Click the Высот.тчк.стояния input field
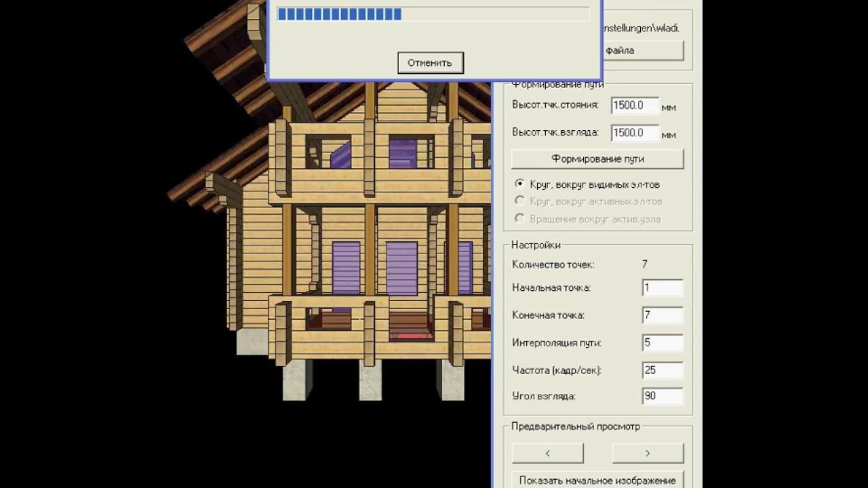Screen dimensions: 868x488 tap(635, 106)
